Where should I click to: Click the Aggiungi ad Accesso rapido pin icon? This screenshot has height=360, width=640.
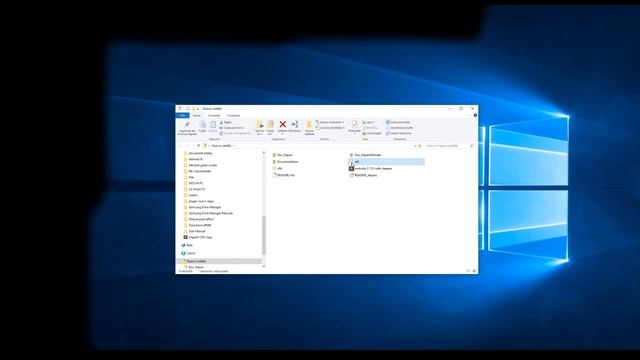tap(187, 124)
